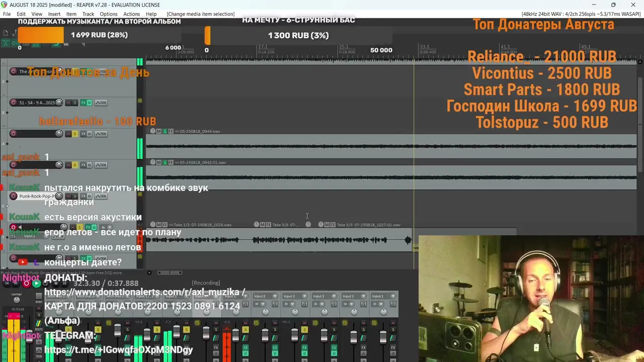Click the transport Record button
644x362 pixels.
(x=26, y=283)
